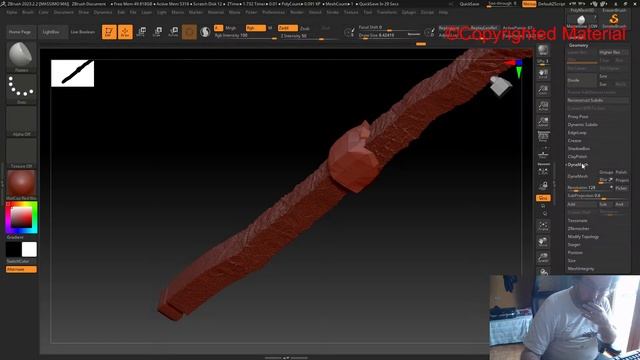Expand the Modify Topology section

(583, 237)
